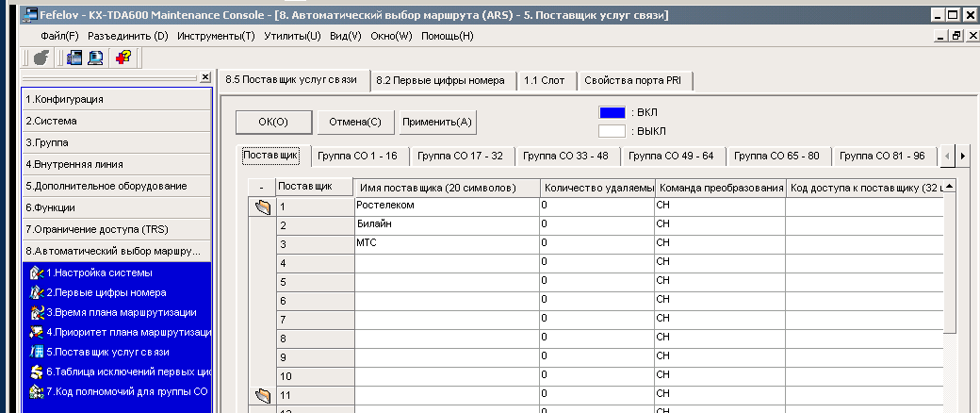Viewport: 980px width, 413px height.
Task: Click icon beside 4.Приоритет плана маршрутизации
Action: 37,332
